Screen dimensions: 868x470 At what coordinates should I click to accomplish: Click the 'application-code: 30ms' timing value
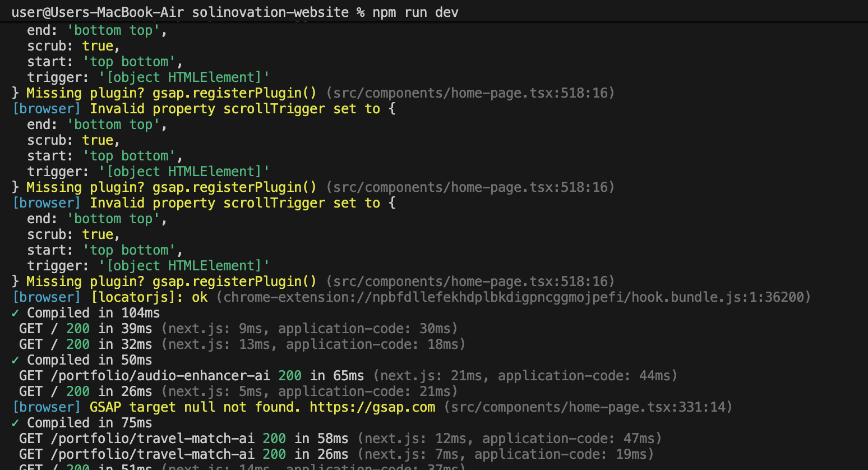364,329
